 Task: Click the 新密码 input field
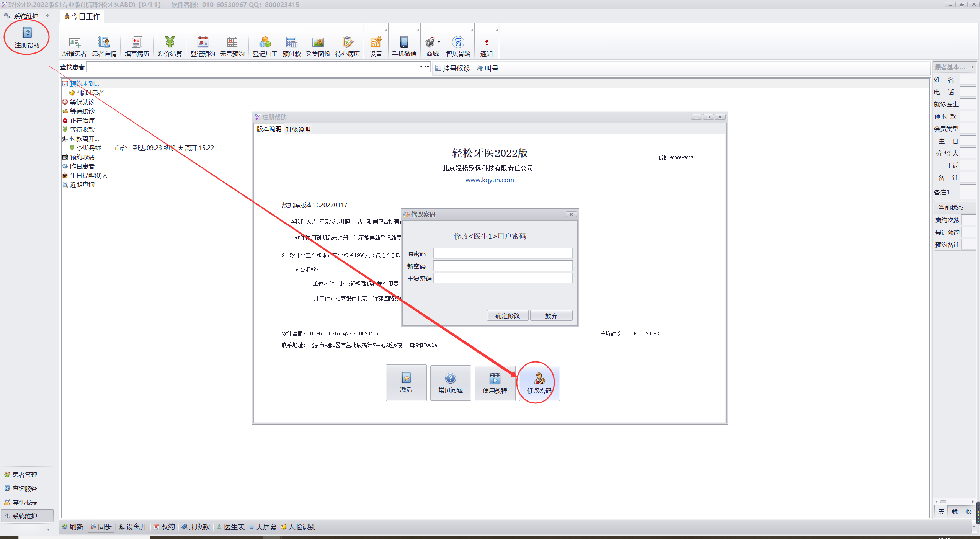click(x=503, y=266)
